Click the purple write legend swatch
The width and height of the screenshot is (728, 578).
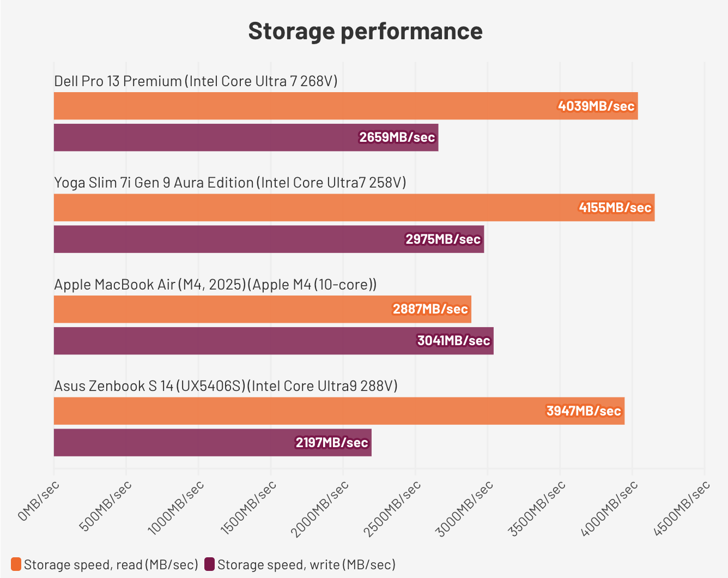[x=209, y=564]
